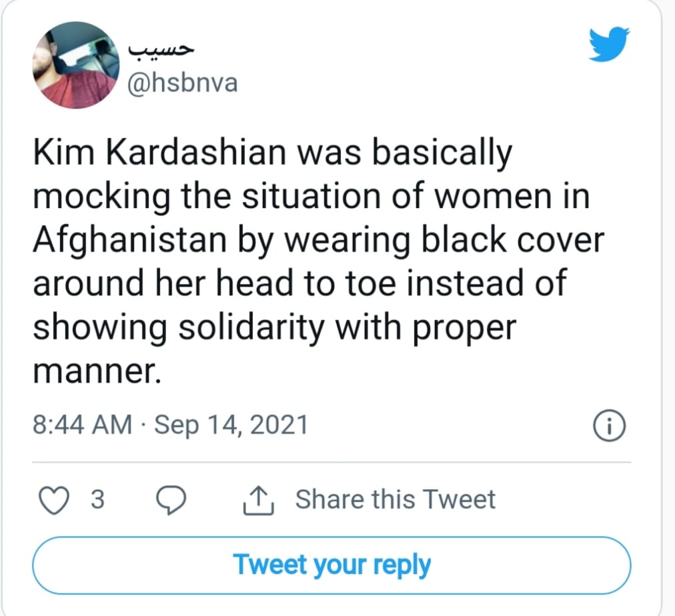Click the 8:44 AM time text

click(82, 425)
